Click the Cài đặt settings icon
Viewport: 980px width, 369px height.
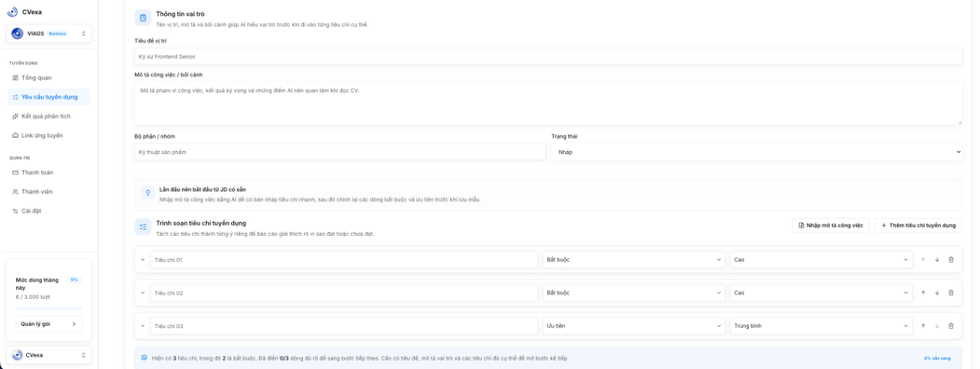16,211
